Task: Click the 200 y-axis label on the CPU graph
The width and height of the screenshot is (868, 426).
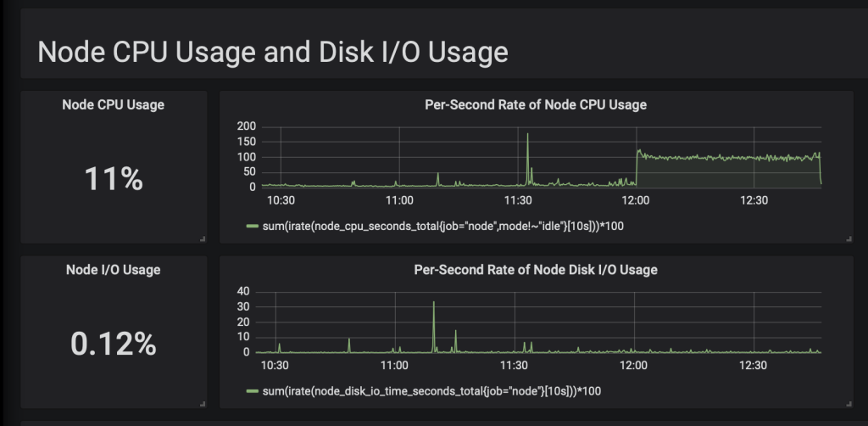Action: [x=247, y=126]
